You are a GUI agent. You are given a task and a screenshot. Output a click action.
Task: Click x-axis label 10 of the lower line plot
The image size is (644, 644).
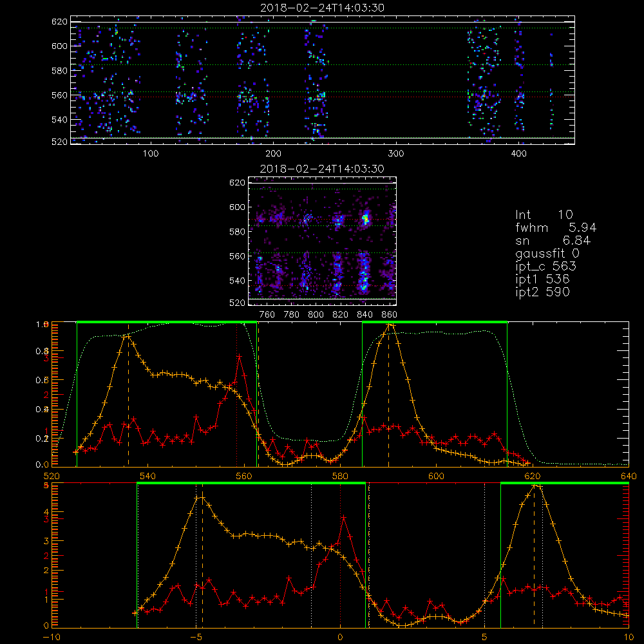629,638
